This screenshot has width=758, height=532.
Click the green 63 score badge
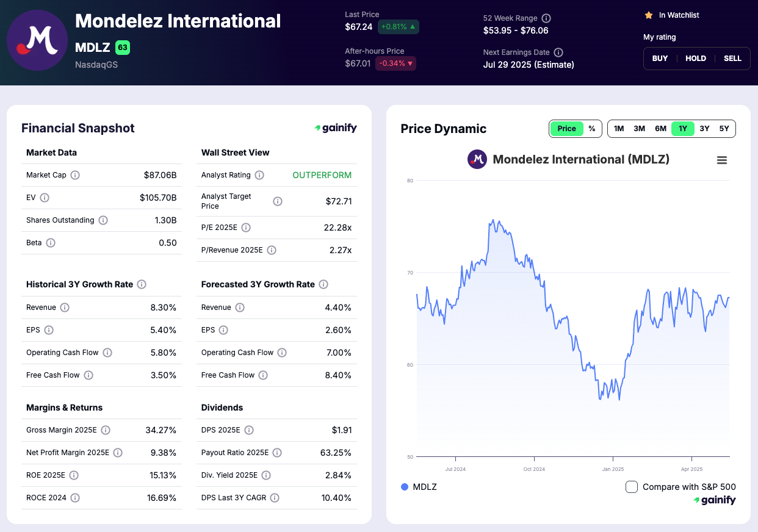click(123, 47)
